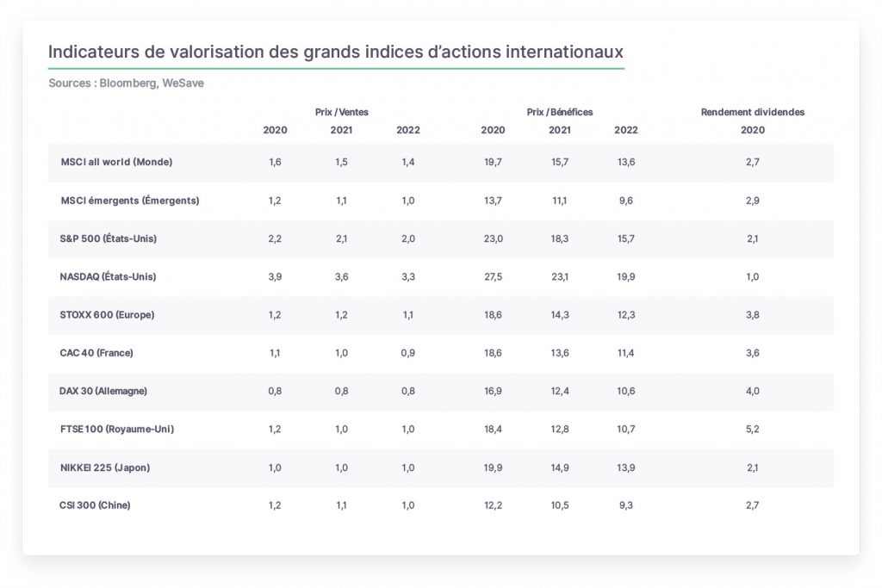Image resolution: width=882 pixels, height=588 pixels.
Task: Select the DAX 30 (Allemagne) row label
Action: [x=103, y=391]
